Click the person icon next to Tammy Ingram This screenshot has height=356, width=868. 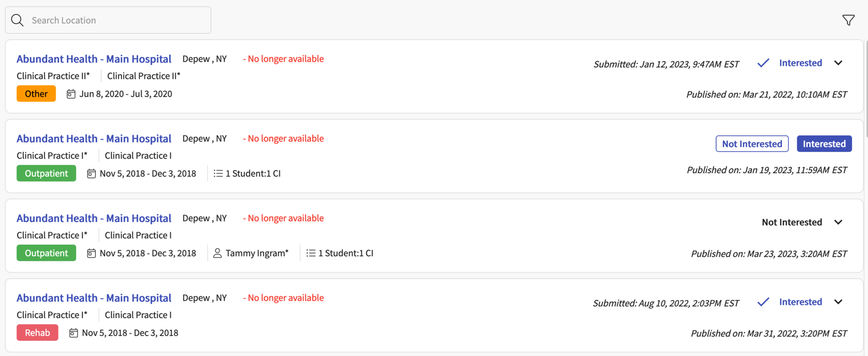click(217, 252)
